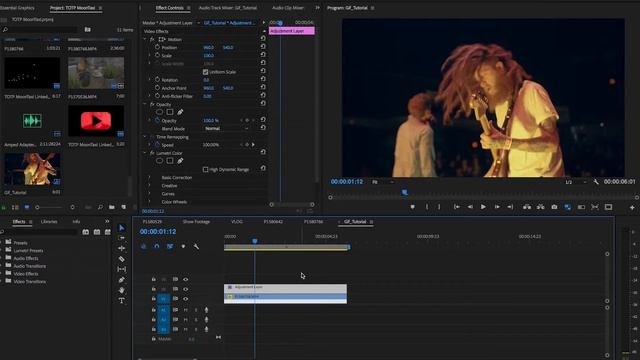Open the Info tab
The height and width of the screenshot is (360, 640).
click(x=76, y=222)
